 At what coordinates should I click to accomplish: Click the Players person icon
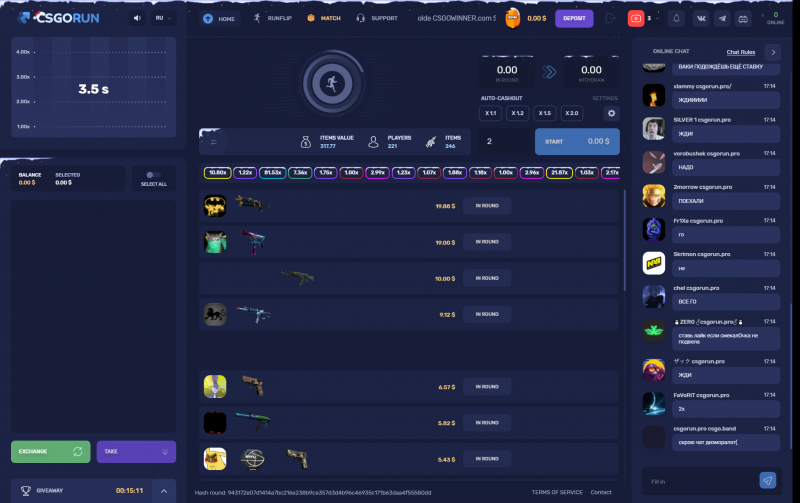coord(373,142)
